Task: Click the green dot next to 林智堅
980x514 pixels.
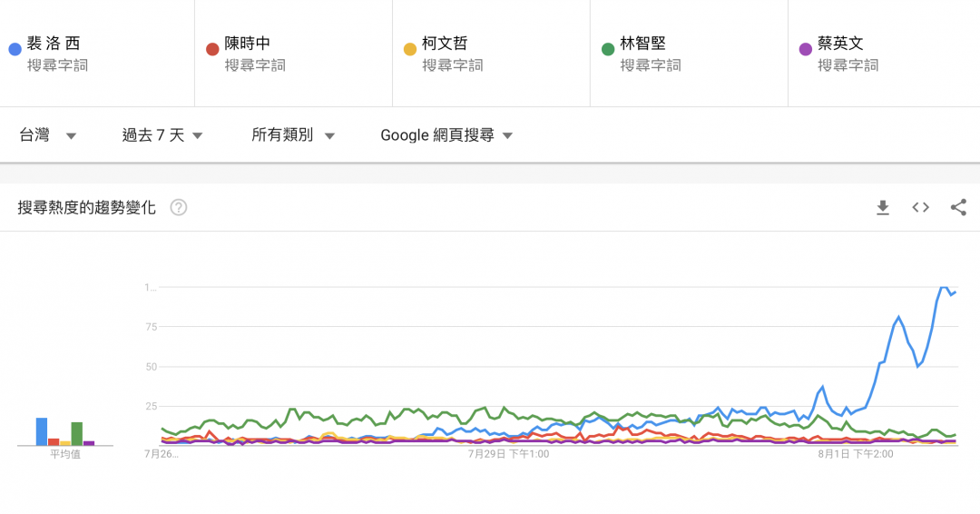Action: [607, 49]
